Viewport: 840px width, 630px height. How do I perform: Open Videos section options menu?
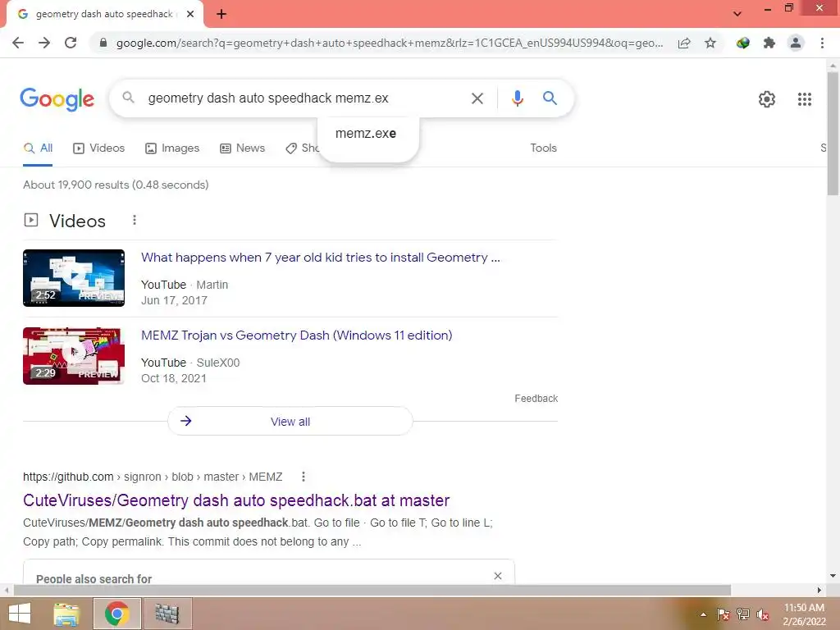click(x=135, y=220)
